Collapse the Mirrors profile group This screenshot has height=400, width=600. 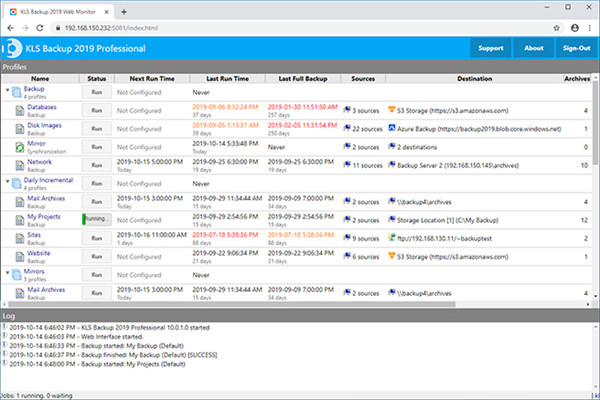(x=7, y=273)
